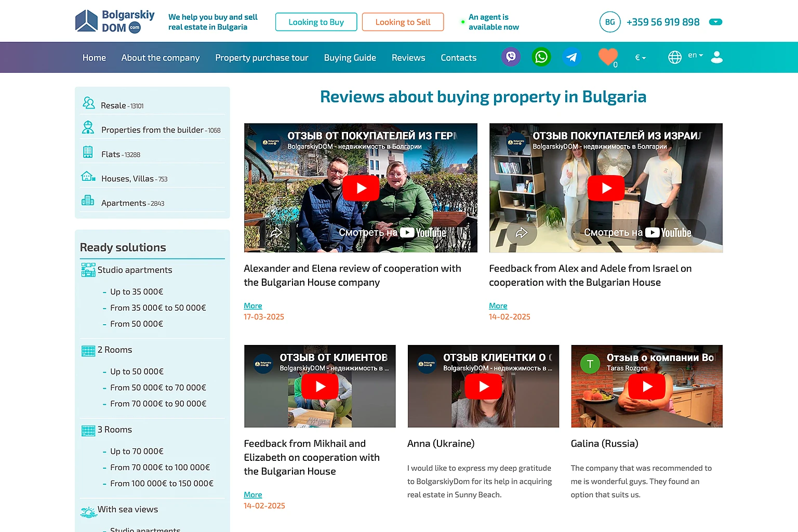Click the Properties from the builder icon

coord(88,127)
